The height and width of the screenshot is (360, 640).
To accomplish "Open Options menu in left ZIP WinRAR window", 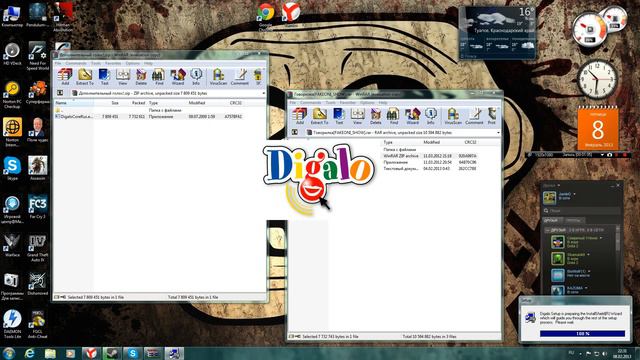I will click(133, 64).
